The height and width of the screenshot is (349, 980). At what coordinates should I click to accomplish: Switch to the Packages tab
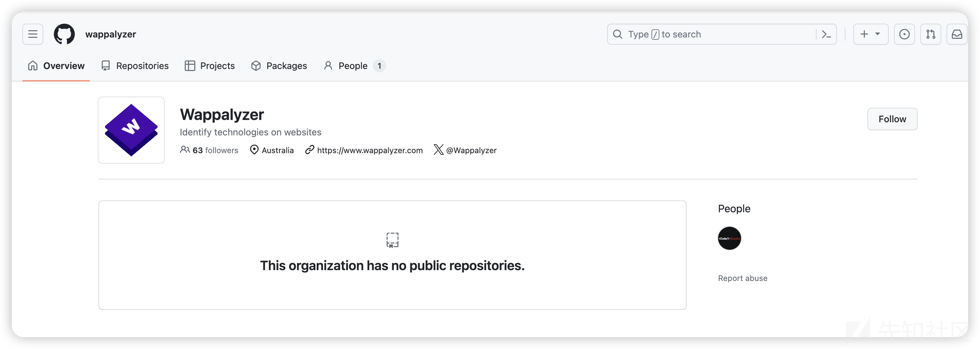(279, 66)
